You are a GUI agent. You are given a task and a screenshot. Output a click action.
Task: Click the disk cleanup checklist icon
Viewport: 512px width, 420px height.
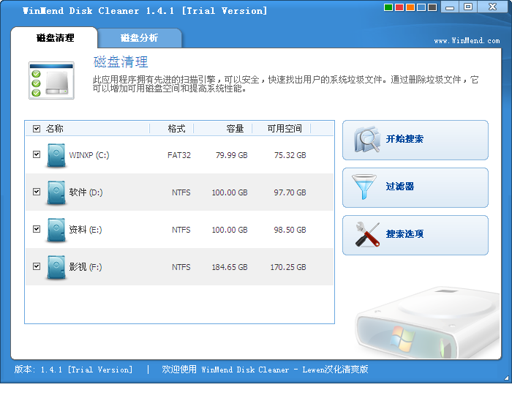pos(51,80)
